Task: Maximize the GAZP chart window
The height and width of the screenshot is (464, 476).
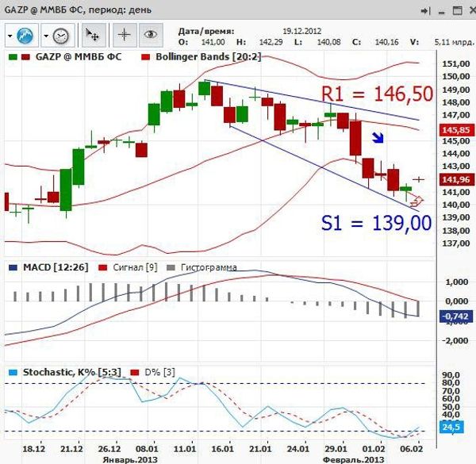Action: pyautogui.click(x=458, y=11)
